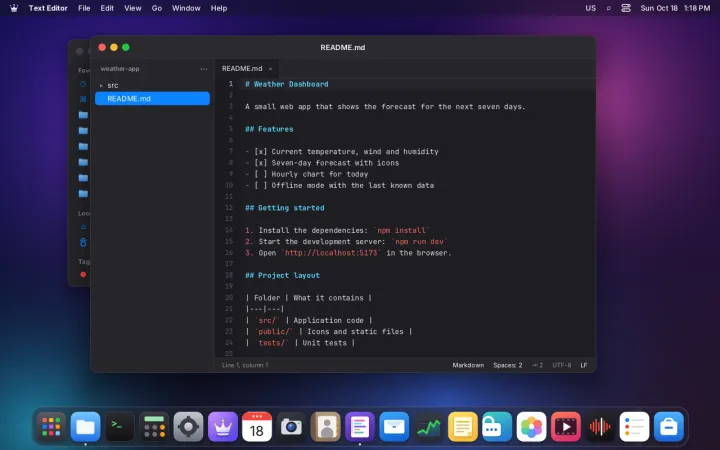Launch Calculator from the dock

click(x=154, y=427)
